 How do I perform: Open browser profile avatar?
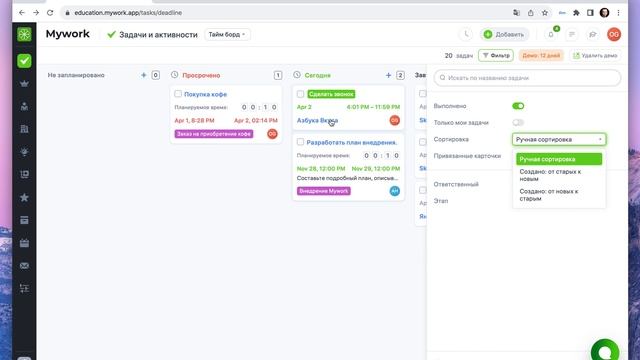click(x=604, y=13)
